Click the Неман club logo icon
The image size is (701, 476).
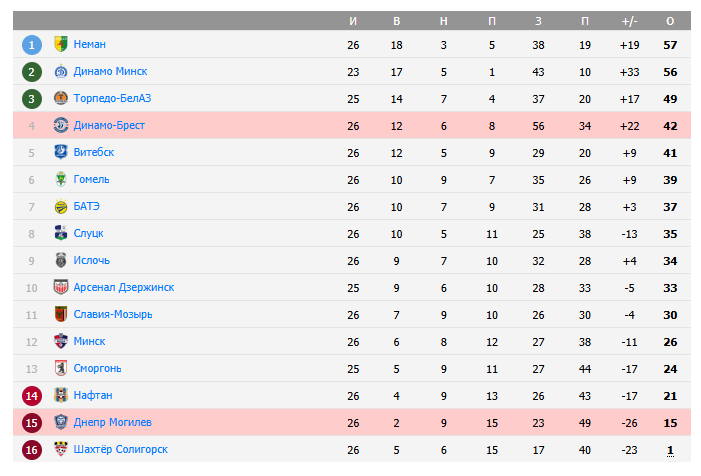pyautogui.click(x=60, y=44)
